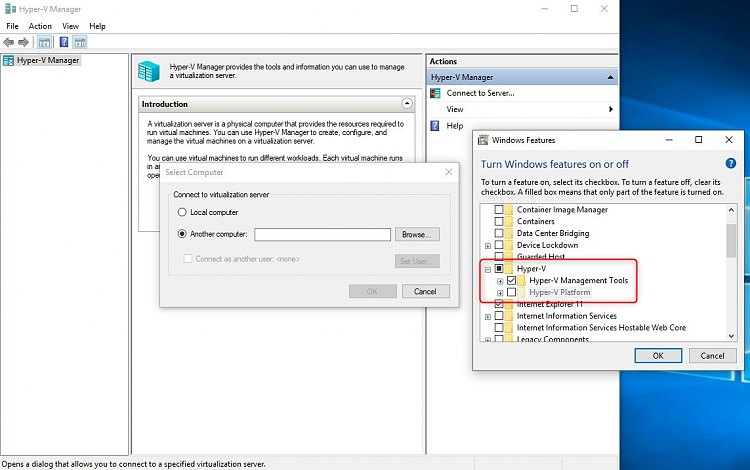Viewport: 750px width, 470px height.
Task: Select the Local computer radio button
Action: (x=182, y=212)
